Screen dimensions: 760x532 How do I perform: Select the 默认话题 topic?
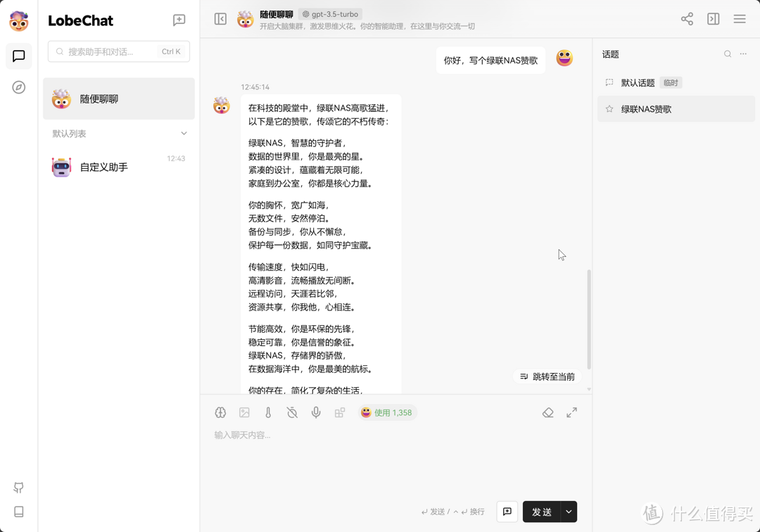pos(639,82)
